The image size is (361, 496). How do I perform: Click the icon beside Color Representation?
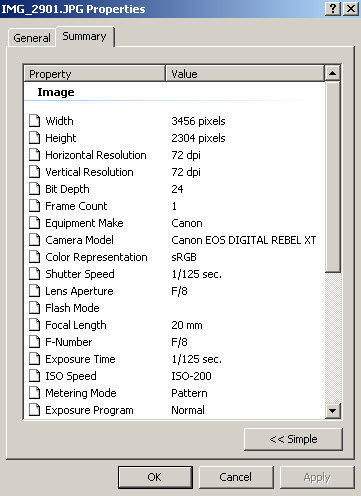[x=34, y=257]
